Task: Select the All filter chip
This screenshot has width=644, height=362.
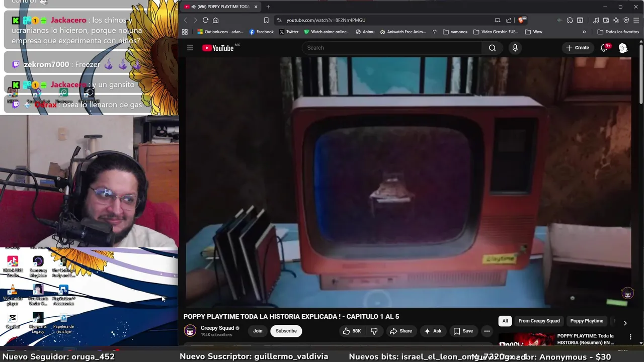Action: [505, 321]
